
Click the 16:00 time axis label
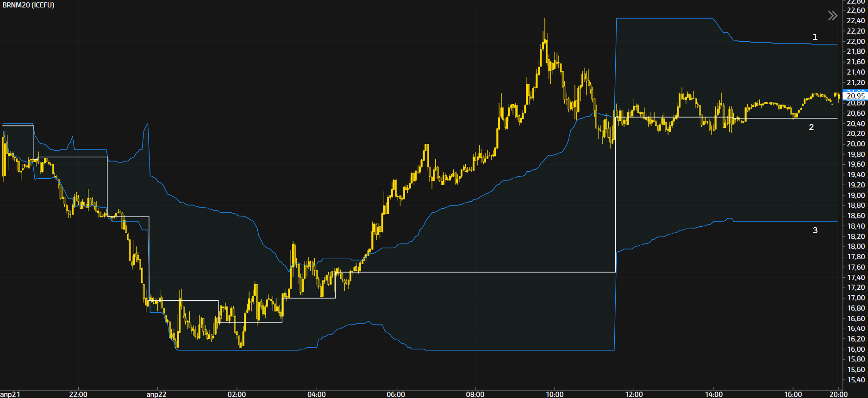(793, 394)
